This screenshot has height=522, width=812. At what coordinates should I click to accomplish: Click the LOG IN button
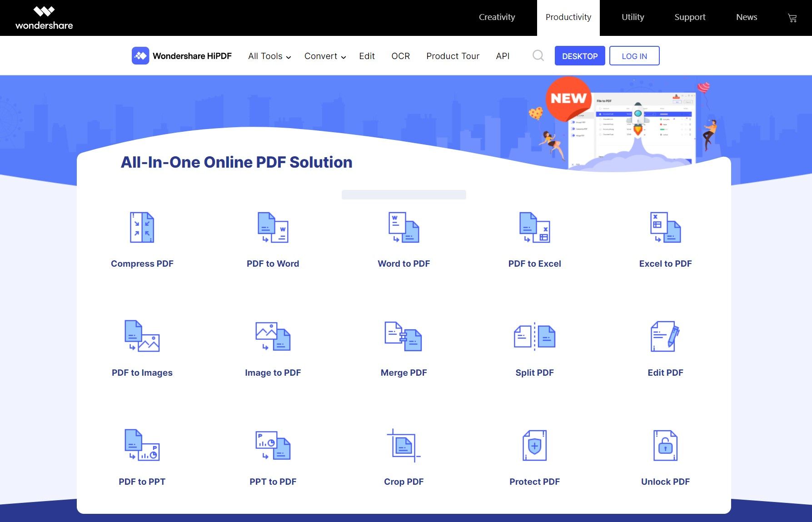[x=634, y=56]
